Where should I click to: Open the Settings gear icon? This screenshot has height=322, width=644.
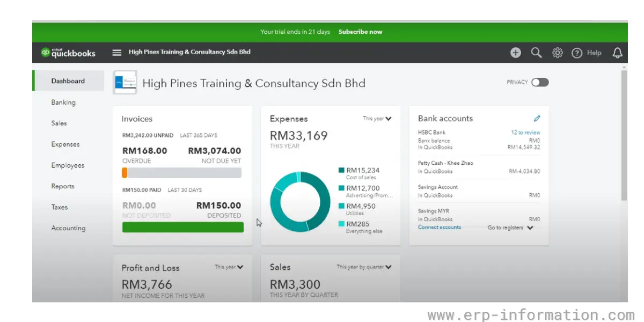click(557, 53)
